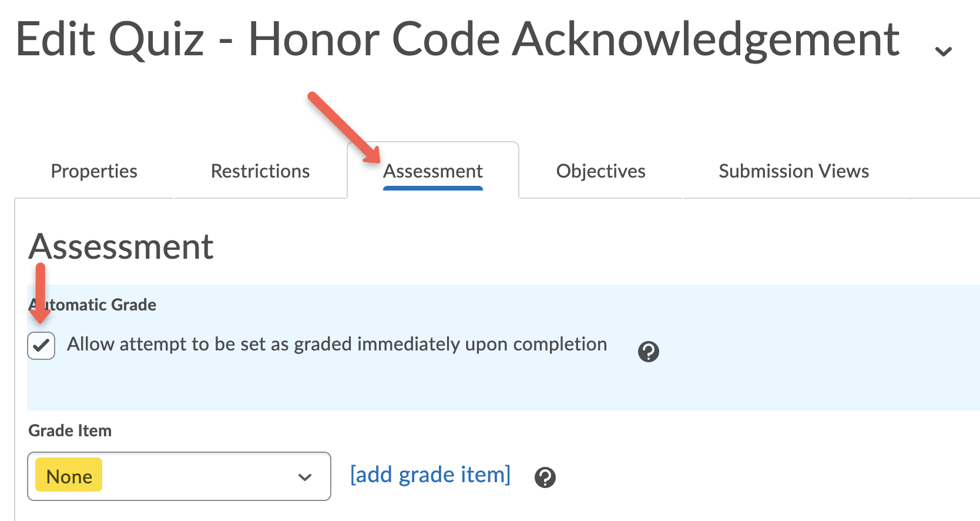Viewport: 980px width, 521px height.
Task: Click the help bubble after the graded immediately text
Action: tap(649, 352)
